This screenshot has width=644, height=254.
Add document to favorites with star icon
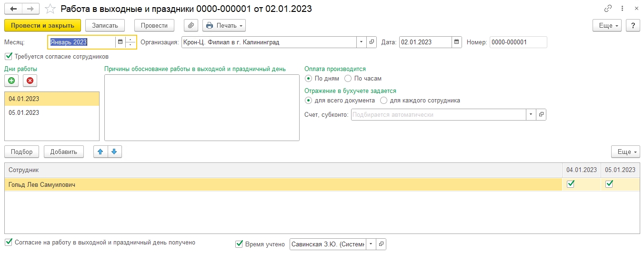pos(50,9)
